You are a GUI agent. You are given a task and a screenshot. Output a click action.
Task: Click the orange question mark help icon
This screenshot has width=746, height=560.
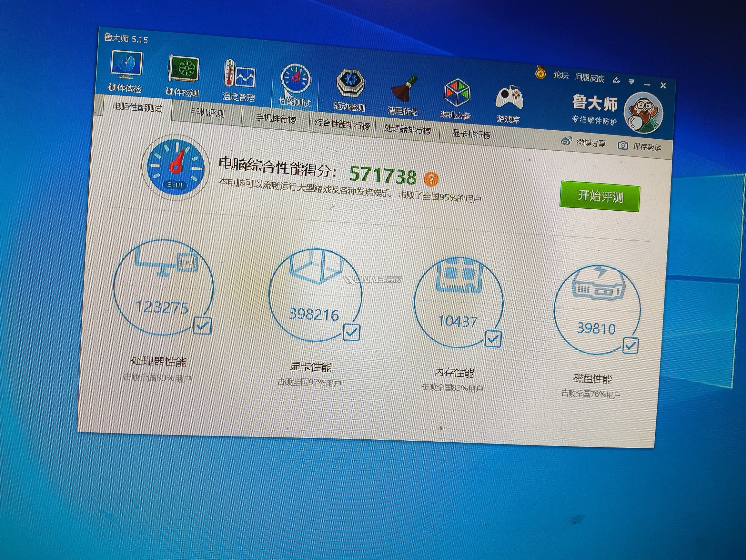pyautogui.click(x=431, y=179)
